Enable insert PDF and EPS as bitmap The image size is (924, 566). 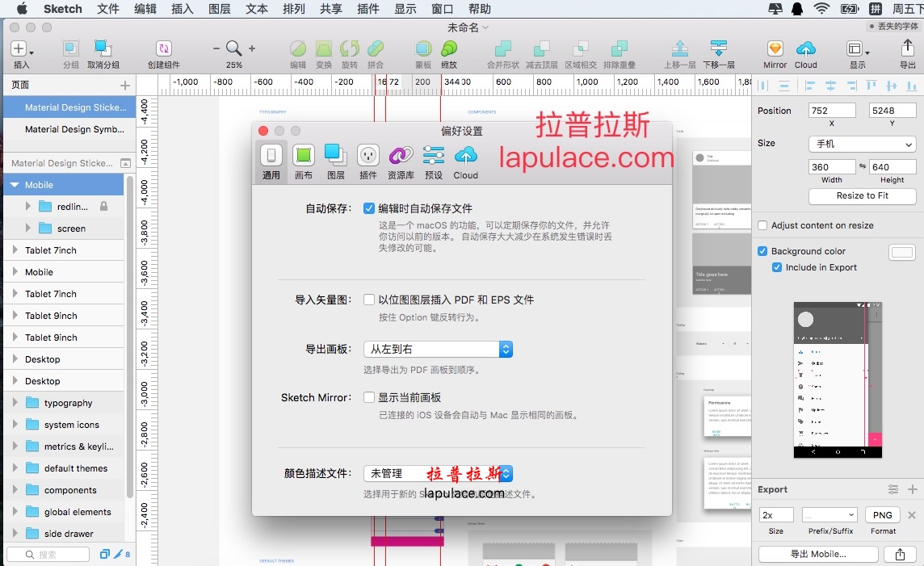coord(369,300)
